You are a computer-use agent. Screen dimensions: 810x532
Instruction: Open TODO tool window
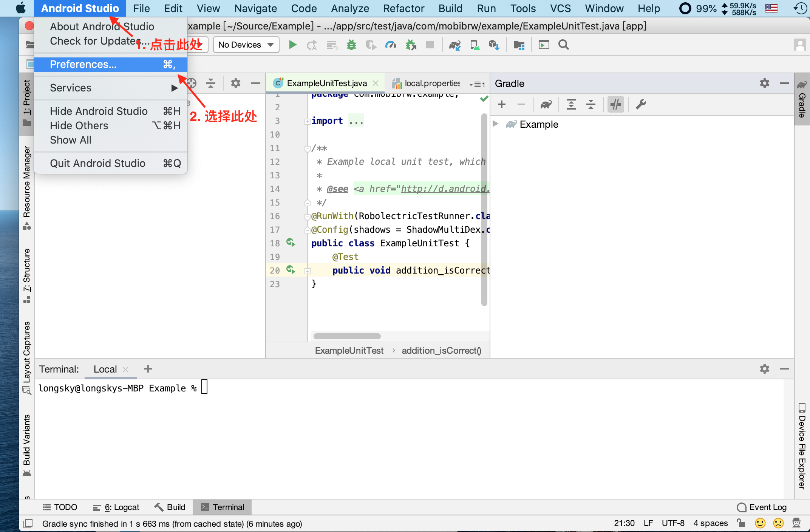60,507
